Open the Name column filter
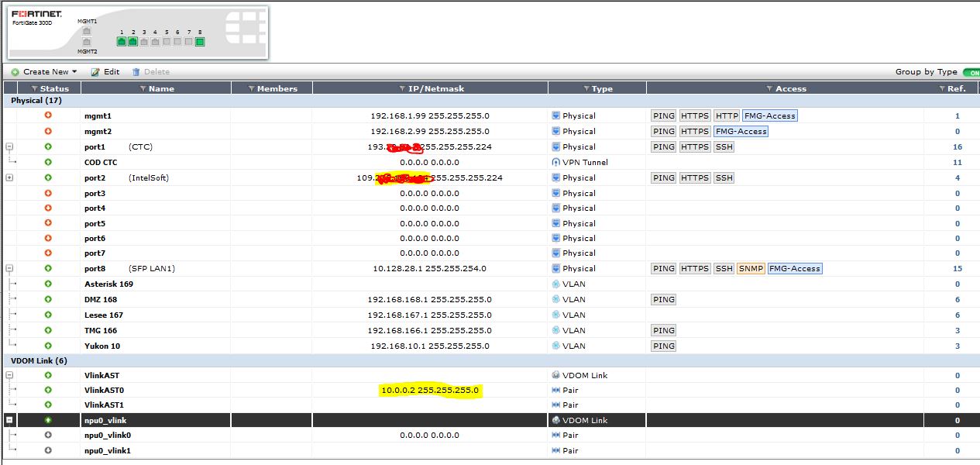This screenshot has height=465, width=980. click(144, 89)
